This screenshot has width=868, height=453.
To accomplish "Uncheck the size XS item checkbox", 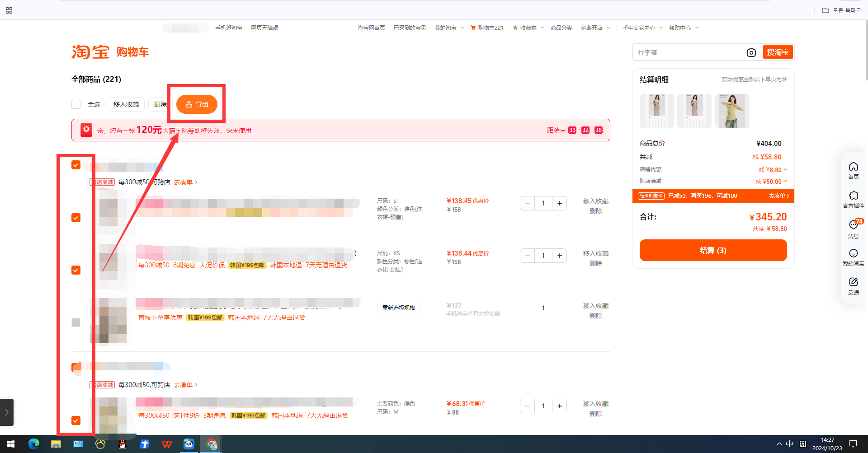I will tap(76, 270).
